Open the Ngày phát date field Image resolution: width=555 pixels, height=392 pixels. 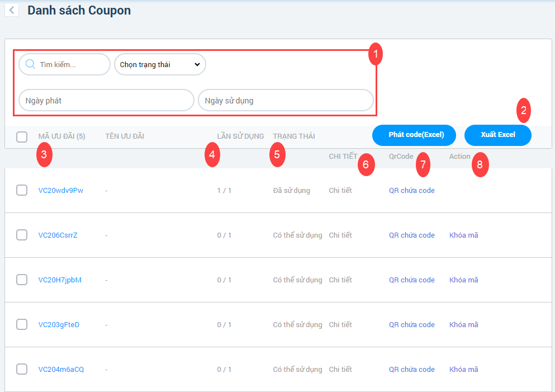click(106, 100)
